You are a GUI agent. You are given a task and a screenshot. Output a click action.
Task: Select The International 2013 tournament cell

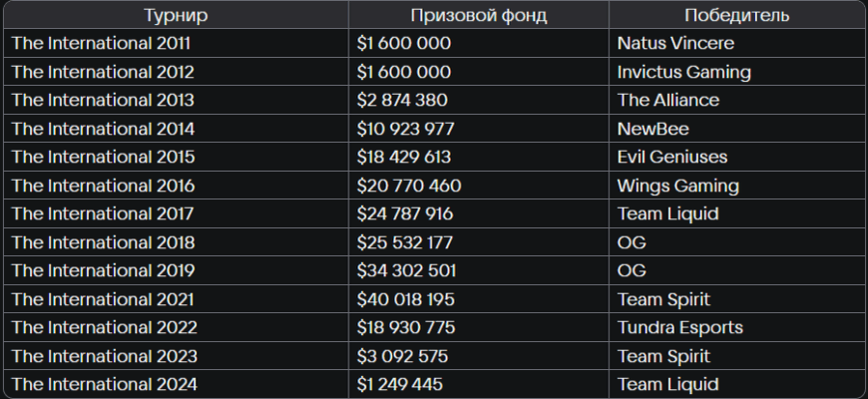pos(101,101)
